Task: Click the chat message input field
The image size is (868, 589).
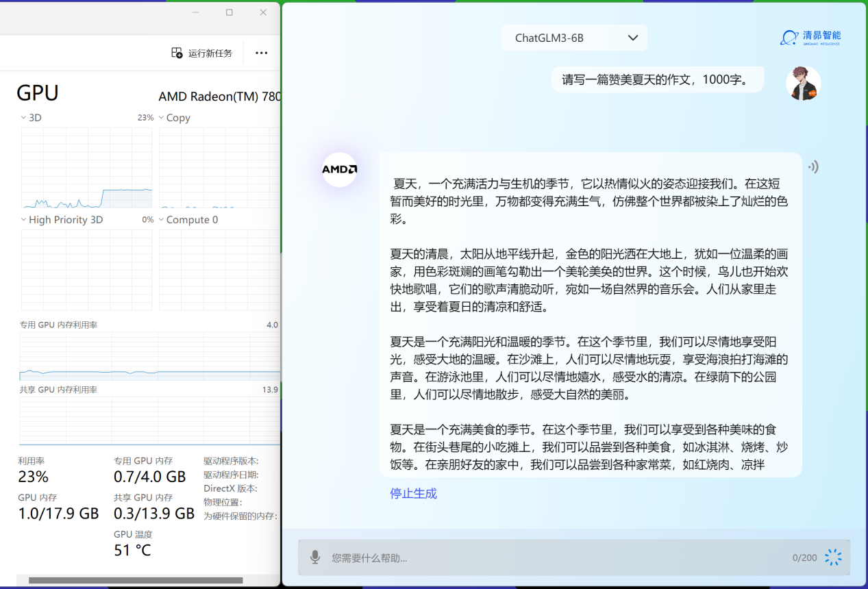Action: 480,557
